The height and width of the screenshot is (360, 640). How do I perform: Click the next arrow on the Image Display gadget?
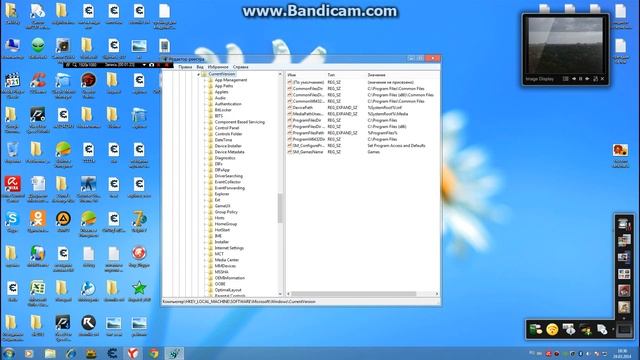587,79
